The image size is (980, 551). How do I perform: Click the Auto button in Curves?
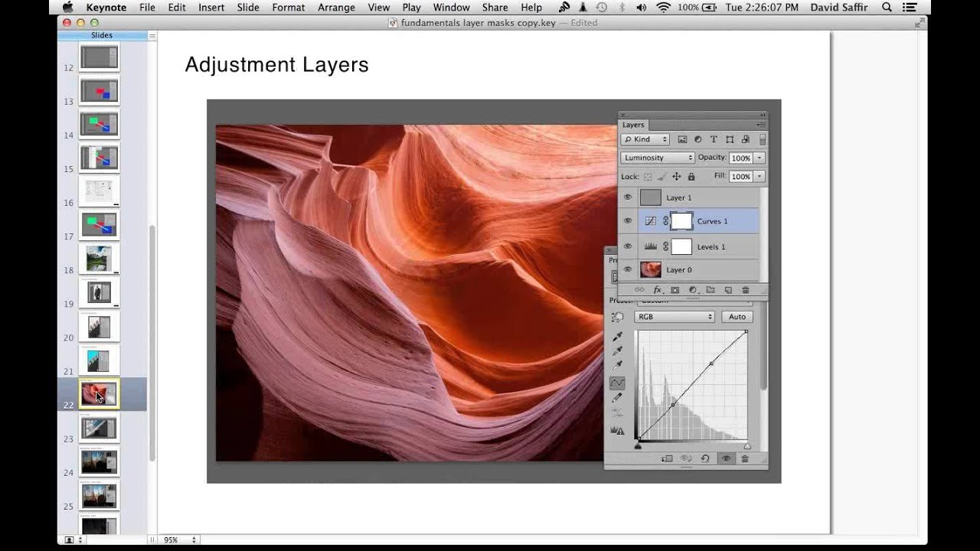tap(737, 317)
